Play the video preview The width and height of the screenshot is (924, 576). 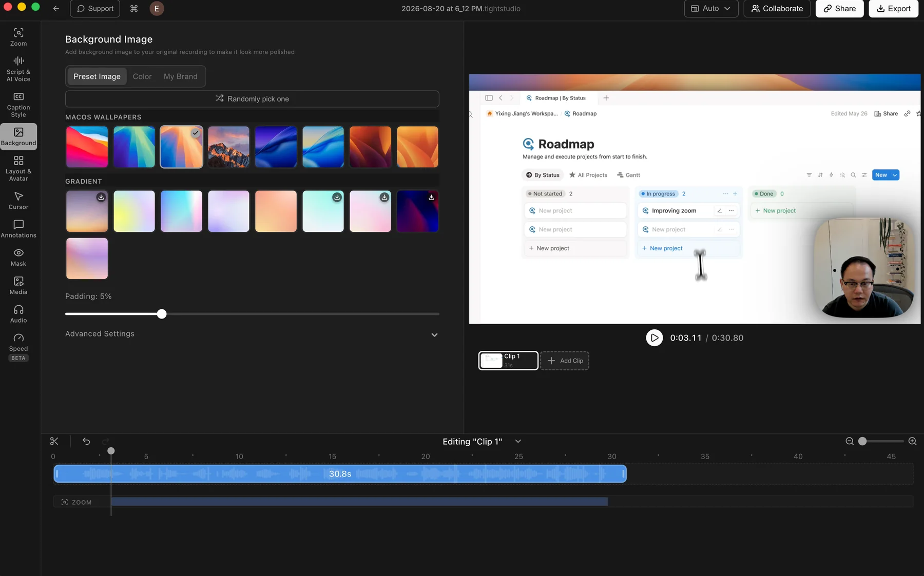tap(654, 337)
